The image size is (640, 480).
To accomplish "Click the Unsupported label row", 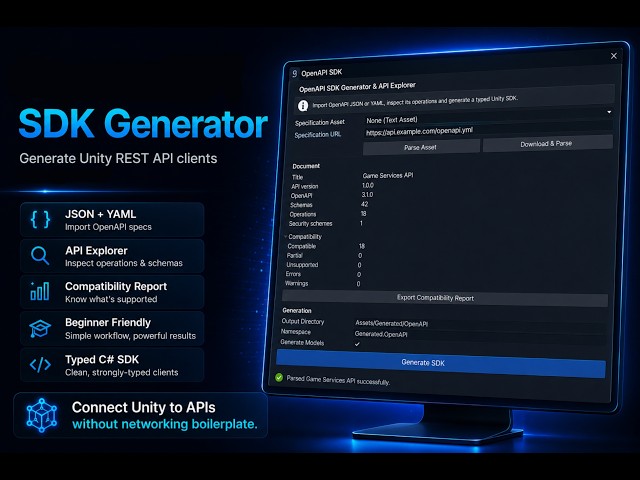I will (x=302, y=264).
